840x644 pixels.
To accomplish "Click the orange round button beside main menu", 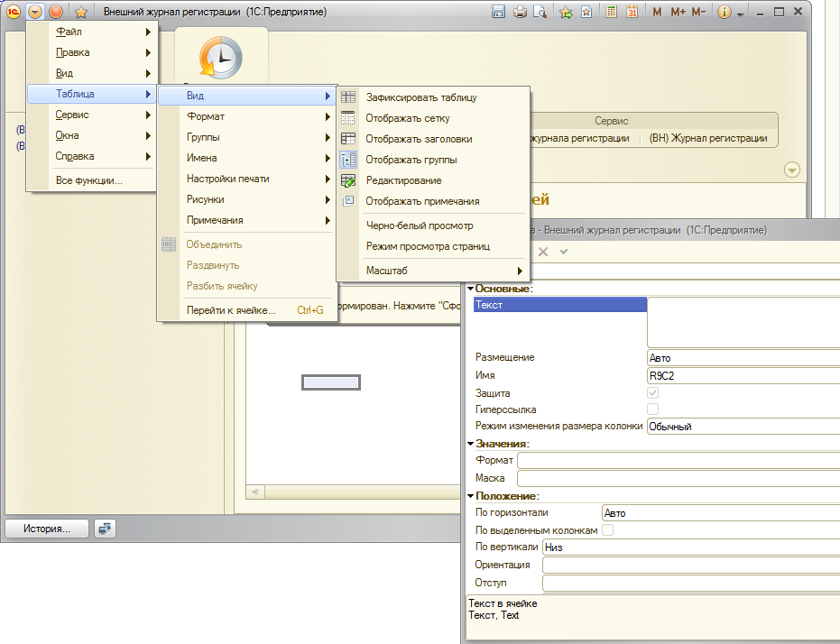I will coord(56,11).
